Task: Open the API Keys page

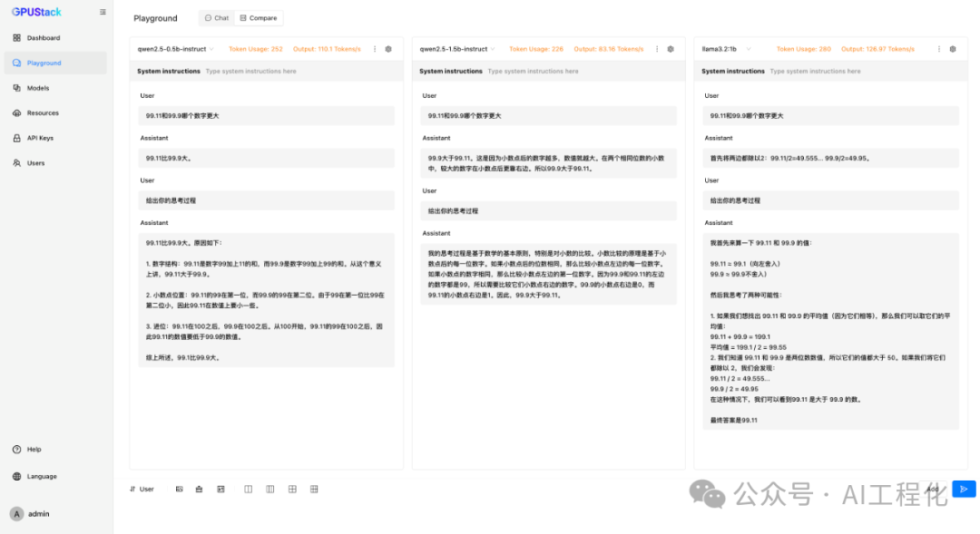Action: pyautogui.click(x=55, y=138)
